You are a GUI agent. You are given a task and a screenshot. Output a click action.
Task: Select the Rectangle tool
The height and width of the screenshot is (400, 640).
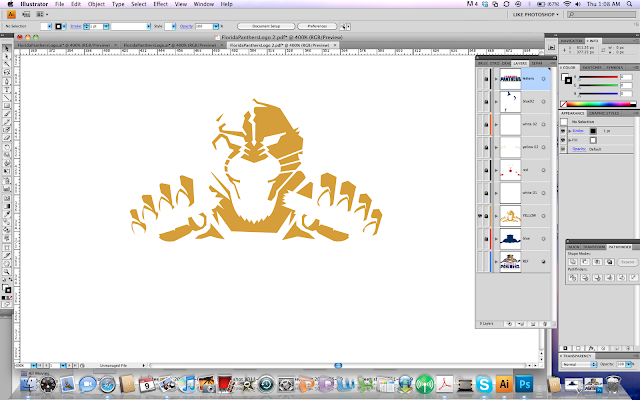[7, 106]
